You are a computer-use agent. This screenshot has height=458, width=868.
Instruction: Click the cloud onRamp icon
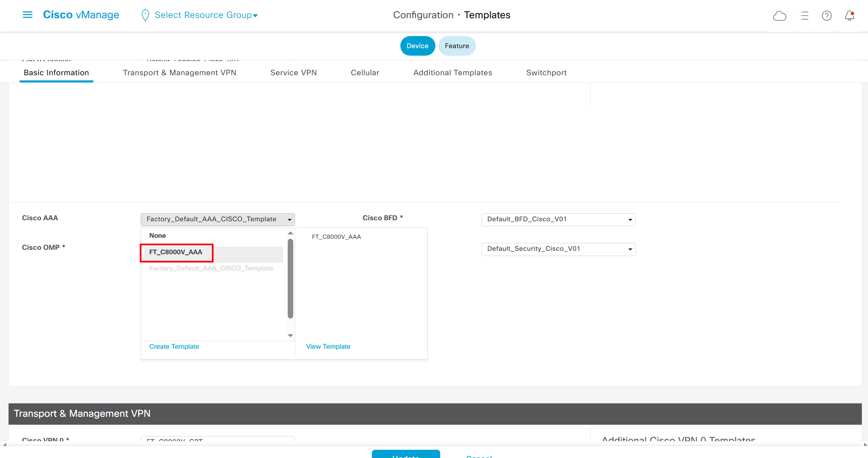(779, 16)
